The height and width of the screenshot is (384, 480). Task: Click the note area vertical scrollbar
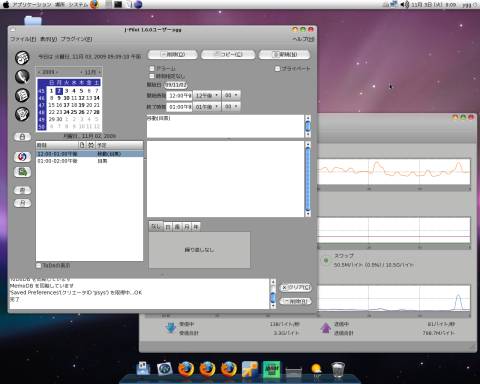point(308,179)
